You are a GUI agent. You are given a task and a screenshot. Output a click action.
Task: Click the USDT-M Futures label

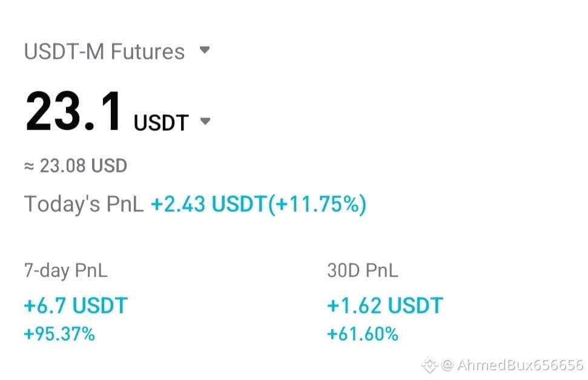coord(104,51)
